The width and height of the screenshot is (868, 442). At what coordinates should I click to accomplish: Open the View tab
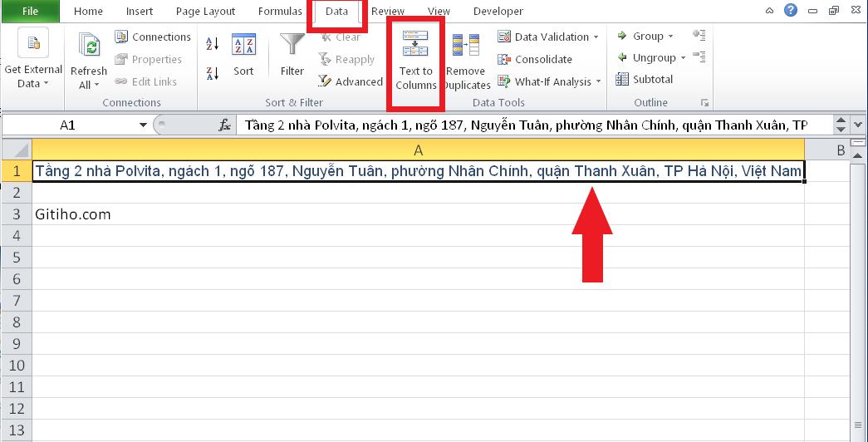click(439, 11)
